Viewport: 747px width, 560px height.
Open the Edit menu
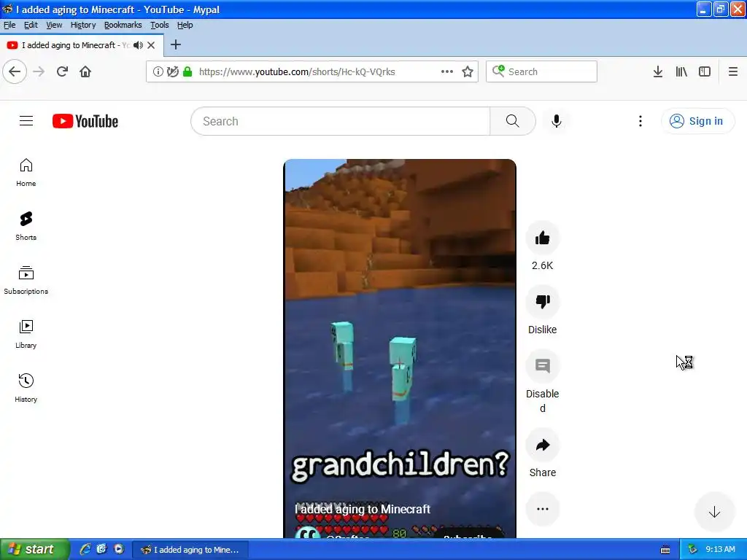pyautogui.click(x=31, y=25)
